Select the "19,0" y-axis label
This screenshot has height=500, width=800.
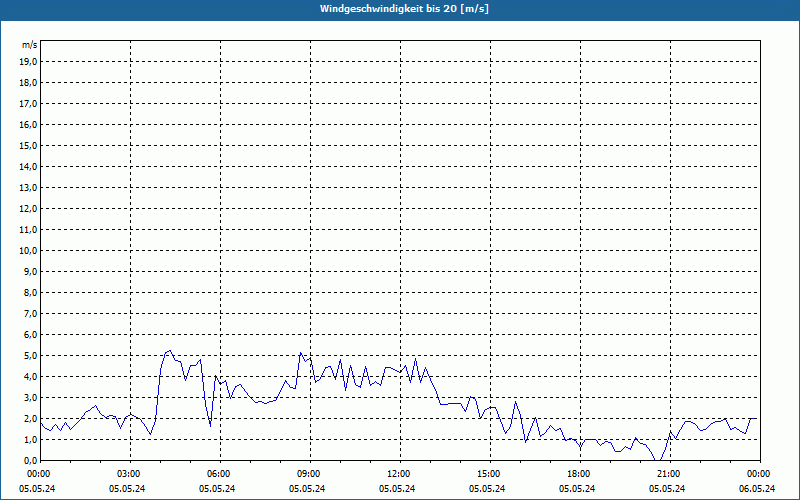28,62
